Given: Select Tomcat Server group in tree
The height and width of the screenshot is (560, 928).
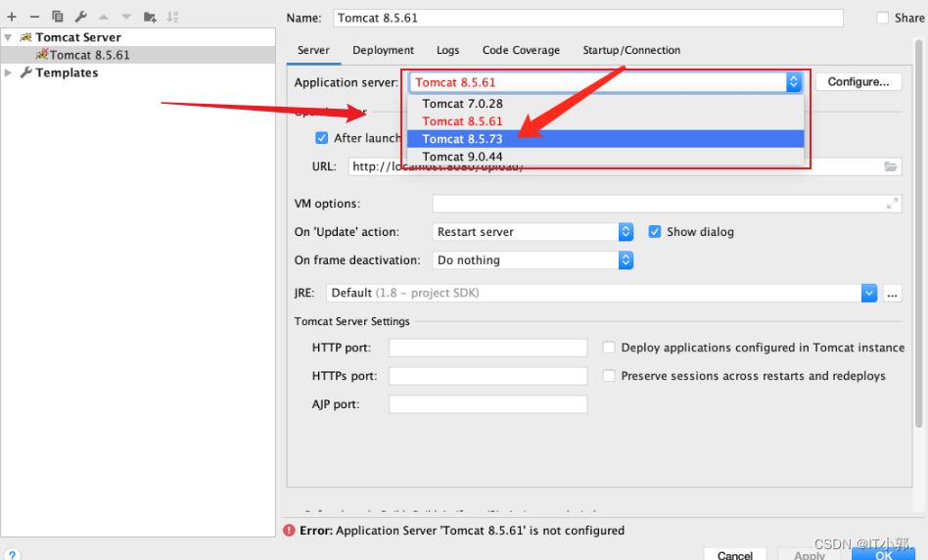Looking at the screenshot, I should 77,37.
